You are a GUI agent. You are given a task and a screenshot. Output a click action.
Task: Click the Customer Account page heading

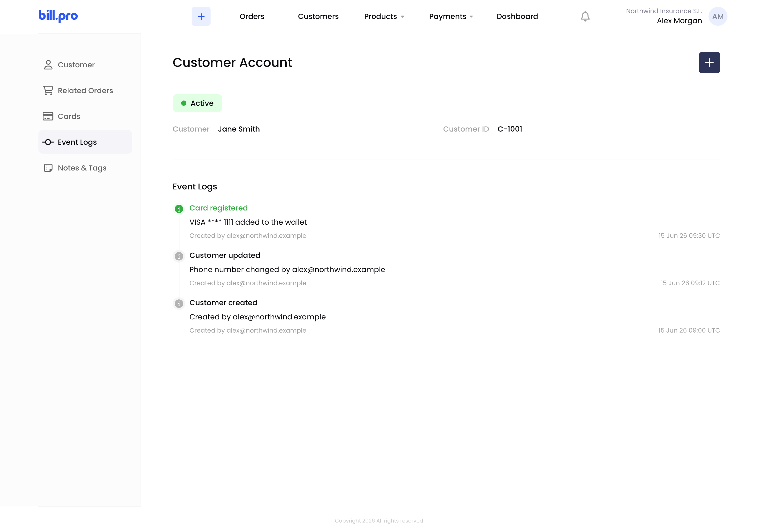tap(232, 63)
